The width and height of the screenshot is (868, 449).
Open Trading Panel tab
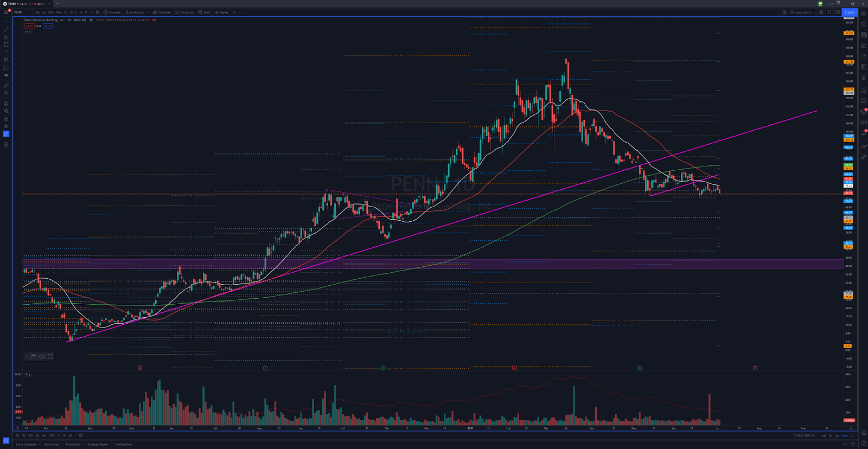[124, 445]
